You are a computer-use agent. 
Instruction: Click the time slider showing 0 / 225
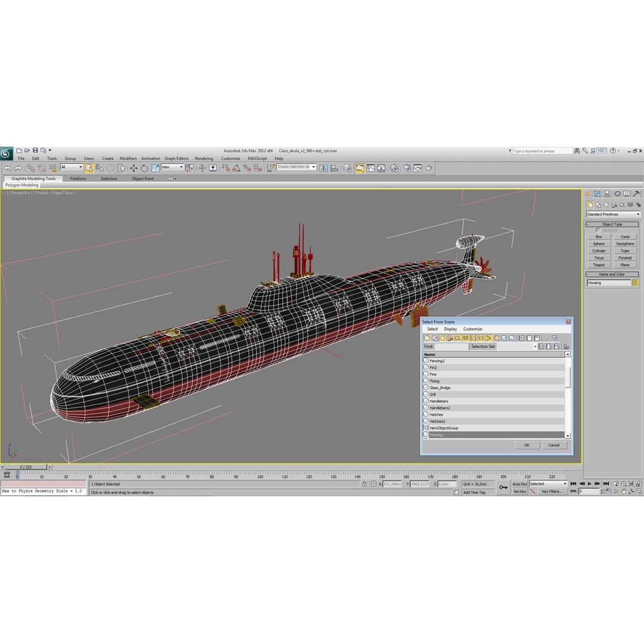[26, 467]
